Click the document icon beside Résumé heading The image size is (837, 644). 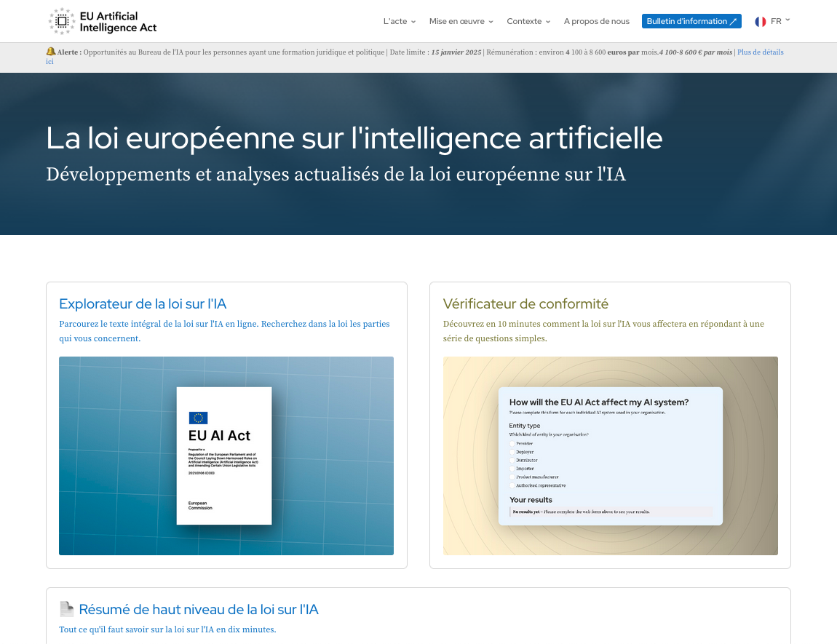pos(66,609)
